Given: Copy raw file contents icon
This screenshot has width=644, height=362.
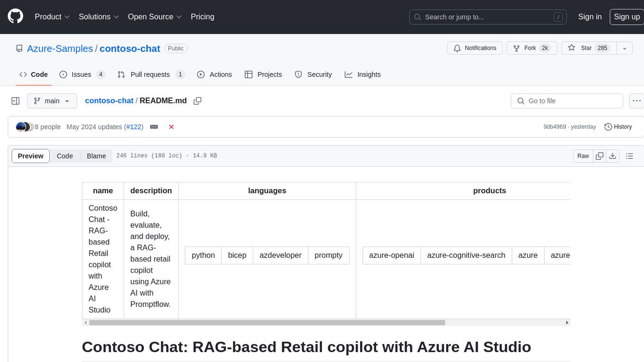Looking at the screenshot, I should tap(599, 156).
